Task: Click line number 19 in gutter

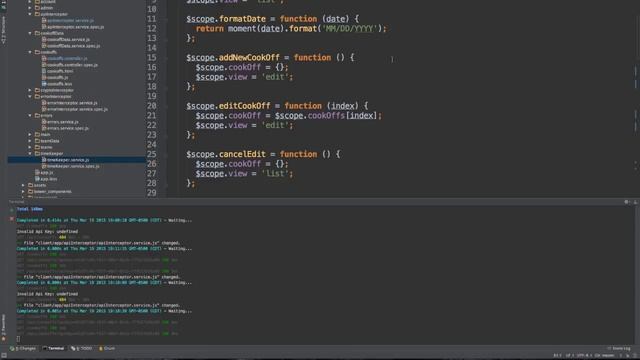Action: (151, 96)
